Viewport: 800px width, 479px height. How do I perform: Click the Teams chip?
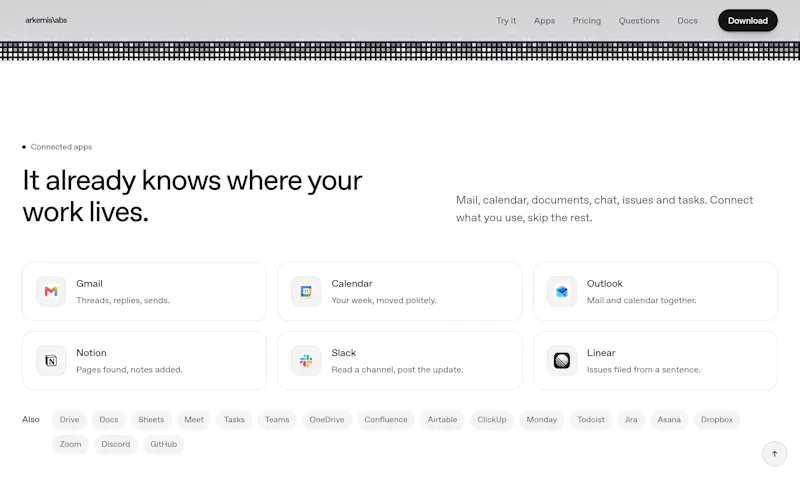tap(277, 419)
